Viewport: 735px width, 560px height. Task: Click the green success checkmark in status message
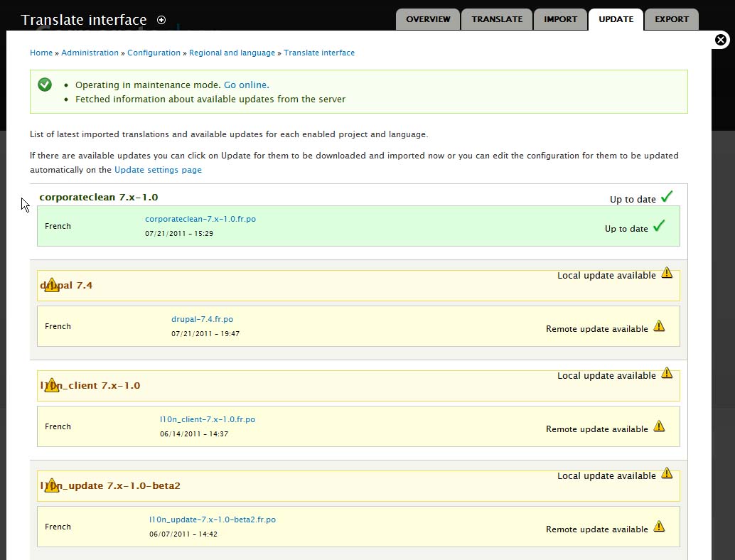click(x=45, y=85)
